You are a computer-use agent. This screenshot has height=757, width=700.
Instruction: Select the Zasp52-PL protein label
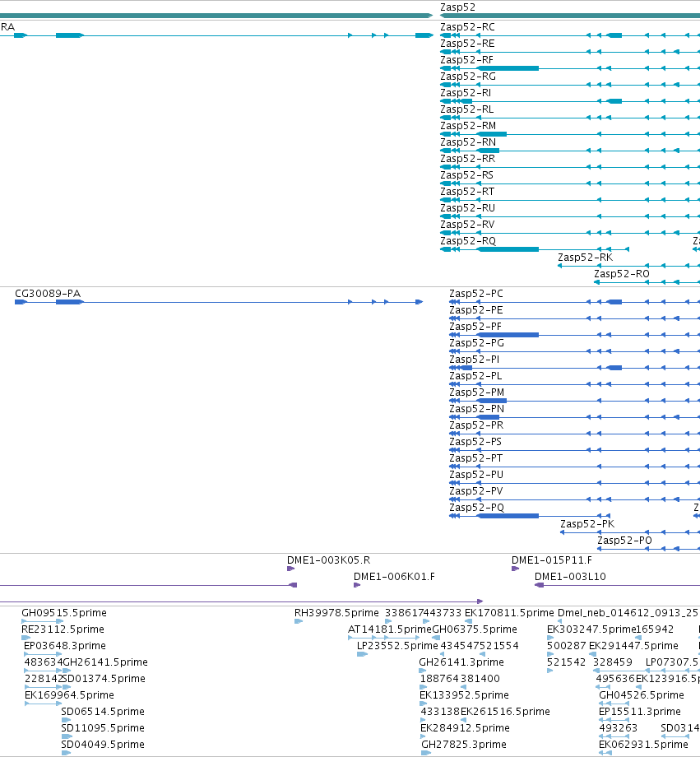[x=475, y=375]
